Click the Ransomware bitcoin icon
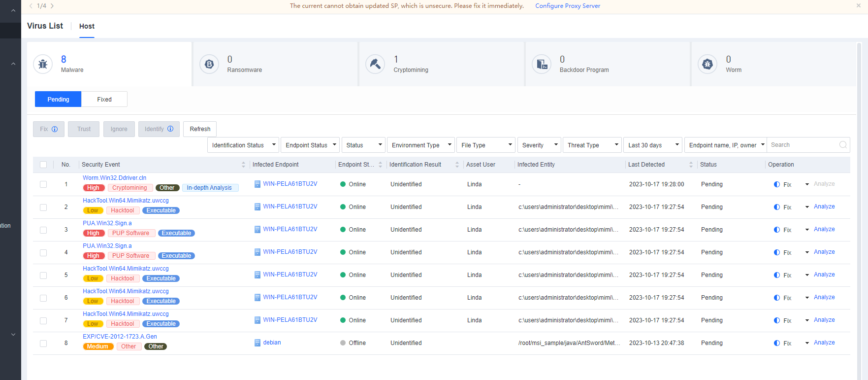The width and height of the screenshot is (868, 380). (209, 64)
